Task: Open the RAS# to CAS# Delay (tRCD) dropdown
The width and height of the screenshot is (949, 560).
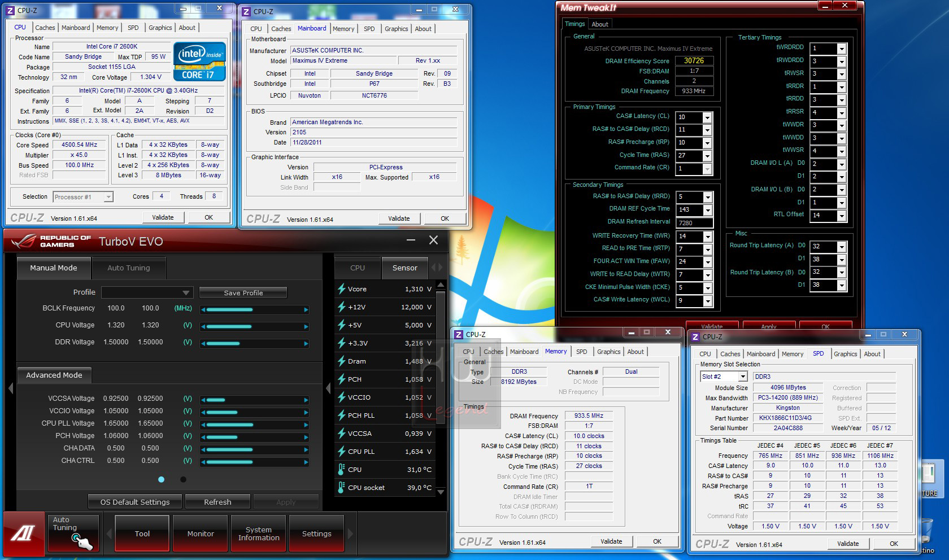Action: point(707,130)
